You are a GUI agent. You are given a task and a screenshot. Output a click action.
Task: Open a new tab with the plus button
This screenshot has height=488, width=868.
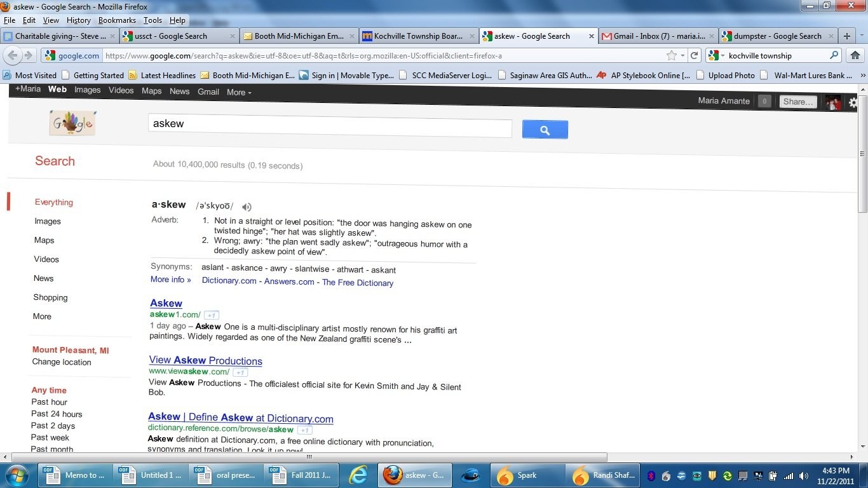(x=846, y=36)
